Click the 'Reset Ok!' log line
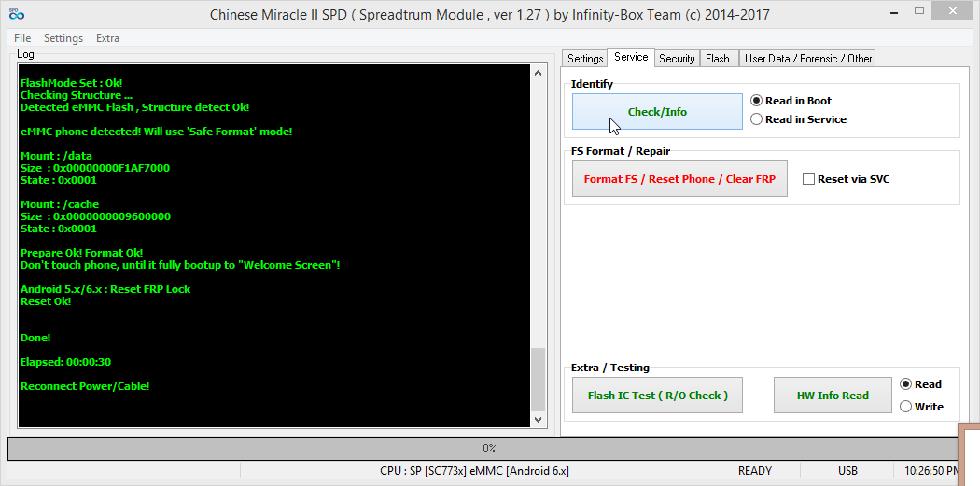The image size is (980, 486). click(x=46, y=301)
